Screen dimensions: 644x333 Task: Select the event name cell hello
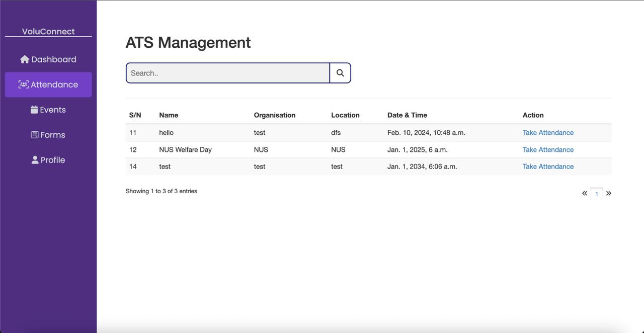166,133
